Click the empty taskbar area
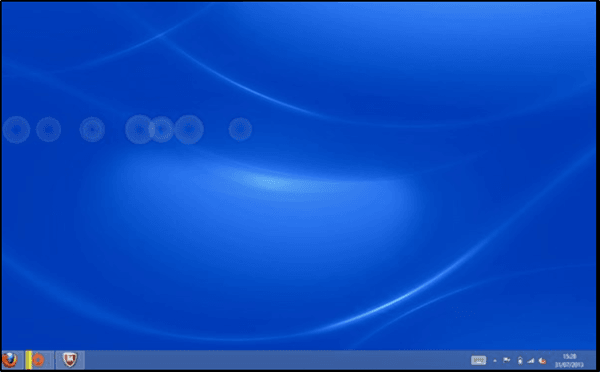600x372 pixels. tap(276, 360)
